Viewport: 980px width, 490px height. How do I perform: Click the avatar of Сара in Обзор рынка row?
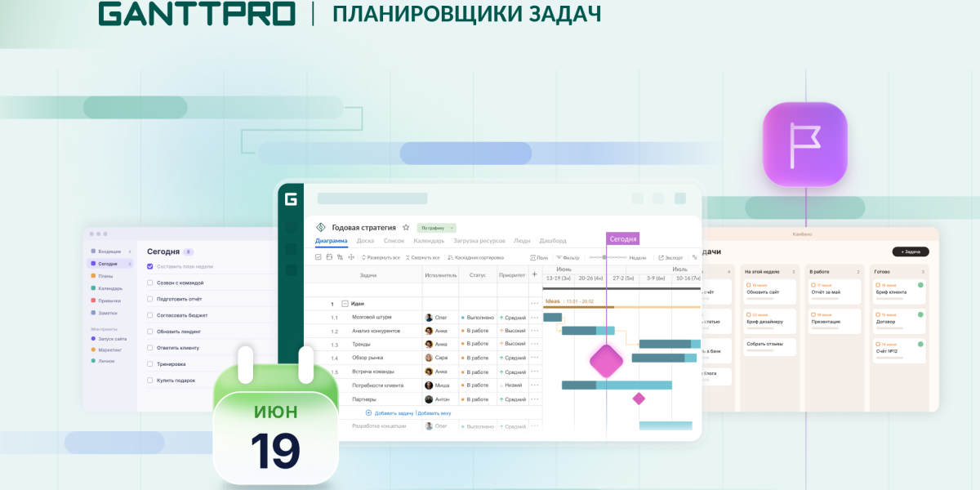click(429, 358)
